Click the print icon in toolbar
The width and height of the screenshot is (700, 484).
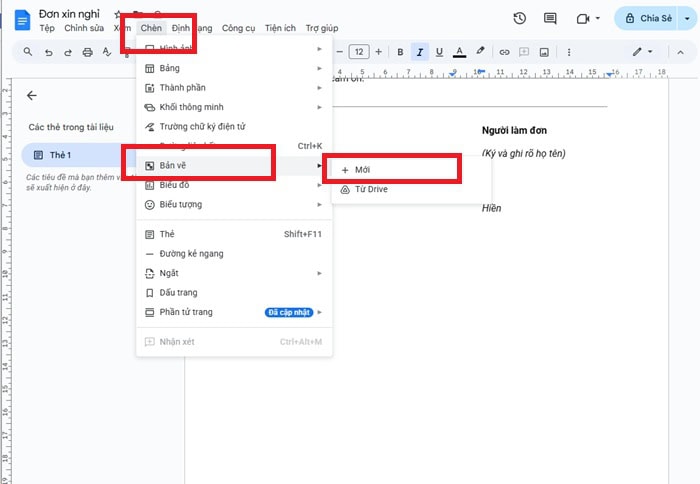click(x=88, y=52)
